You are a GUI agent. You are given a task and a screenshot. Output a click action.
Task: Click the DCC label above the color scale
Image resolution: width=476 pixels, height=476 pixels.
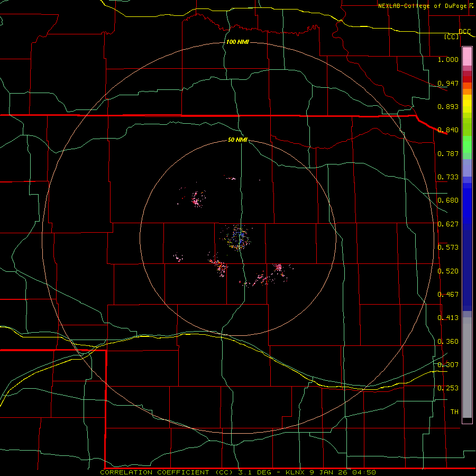coord(464,31)
